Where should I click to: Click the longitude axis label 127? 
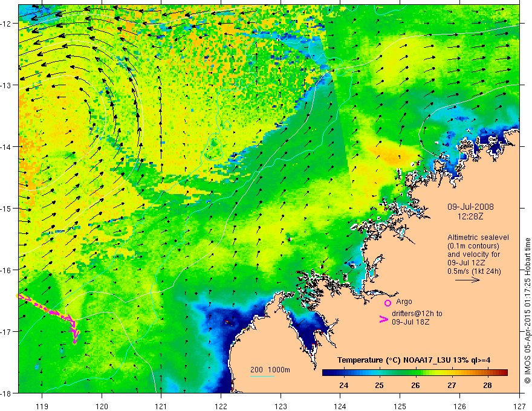click(x=519, y=406)
